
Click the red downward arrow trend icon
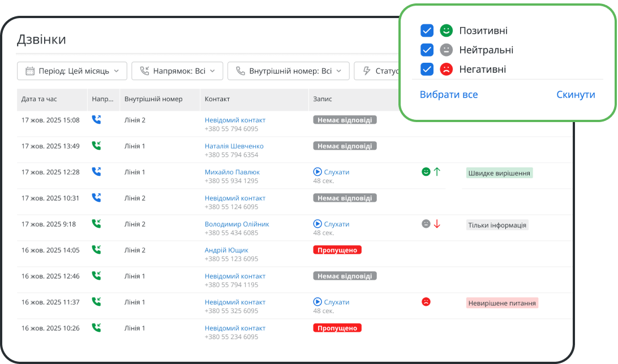click(437, 224)
